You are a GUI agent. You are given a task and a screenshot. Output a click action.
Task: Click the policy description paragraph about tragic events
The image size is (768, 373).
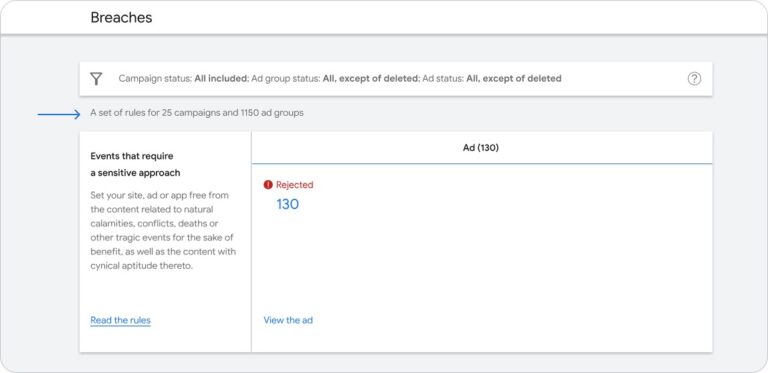pyautogui.click(x=163, y=231)
